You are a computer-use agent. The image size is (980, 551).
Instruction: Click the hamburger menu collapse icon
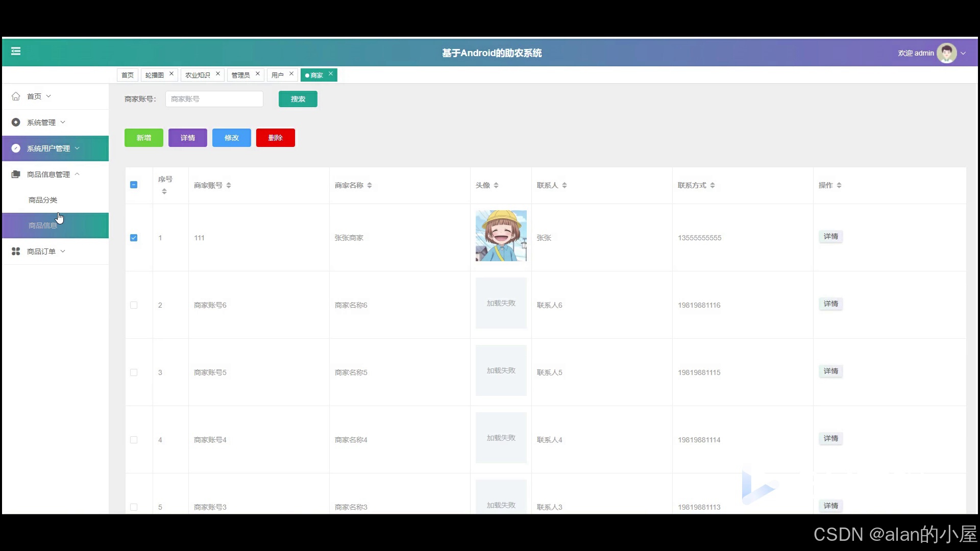point(16,51)
